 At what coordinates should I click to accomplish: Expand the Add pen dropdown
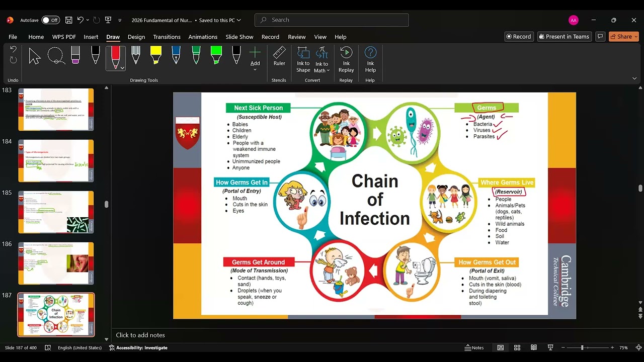click(255, 69)
